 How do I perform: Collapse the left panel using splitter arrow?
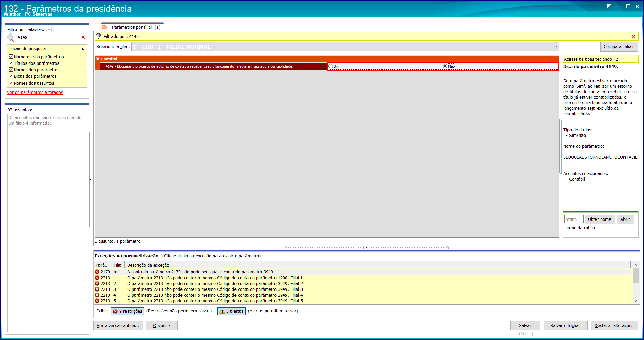[x=91, y=180]
